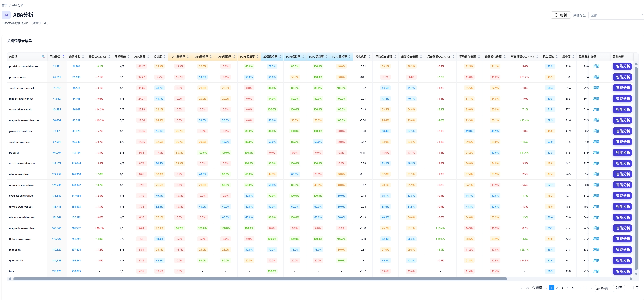Click the keyword search magnifier icon
644x300 pixels.
(x=43, y=57)
